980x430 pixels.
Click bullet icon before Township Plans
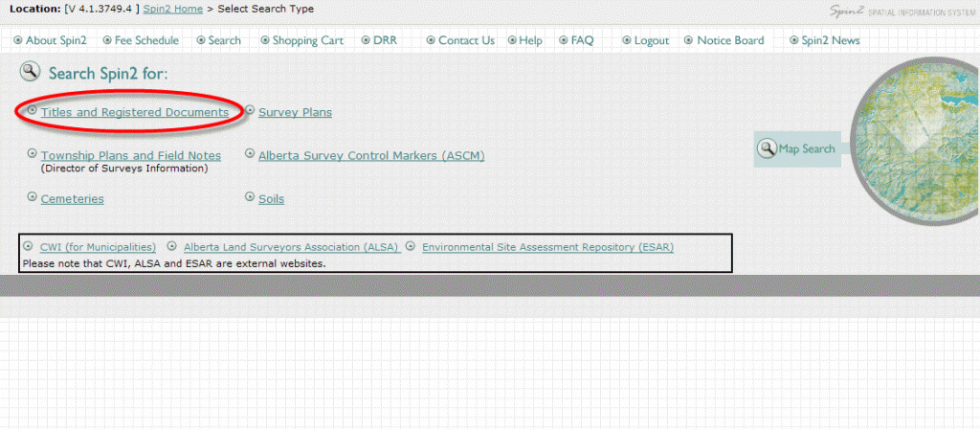tap(33, 154)
